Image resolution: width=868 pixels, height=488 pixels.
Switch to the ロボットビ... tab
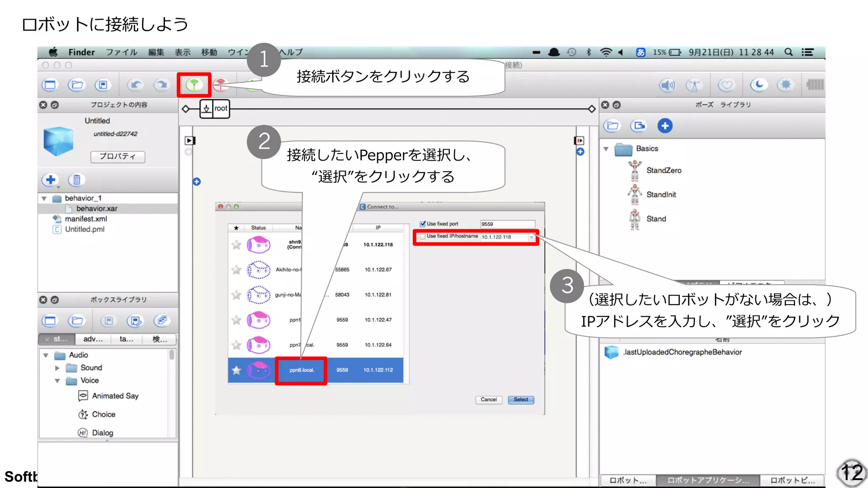point(792,480)
